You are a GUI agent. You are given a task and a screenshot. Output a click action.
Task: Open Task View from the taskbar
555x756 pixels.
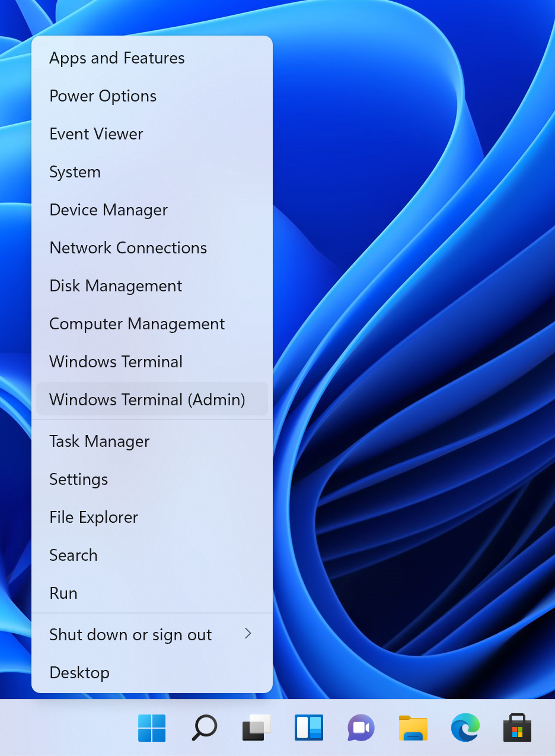pyautogui.click(x=256, y=728)
